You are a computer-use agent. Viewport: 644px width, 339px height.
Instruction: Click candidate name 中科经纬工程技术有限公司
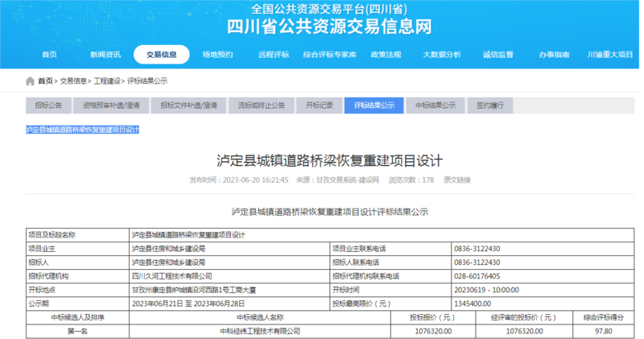[x=260, y=331]
